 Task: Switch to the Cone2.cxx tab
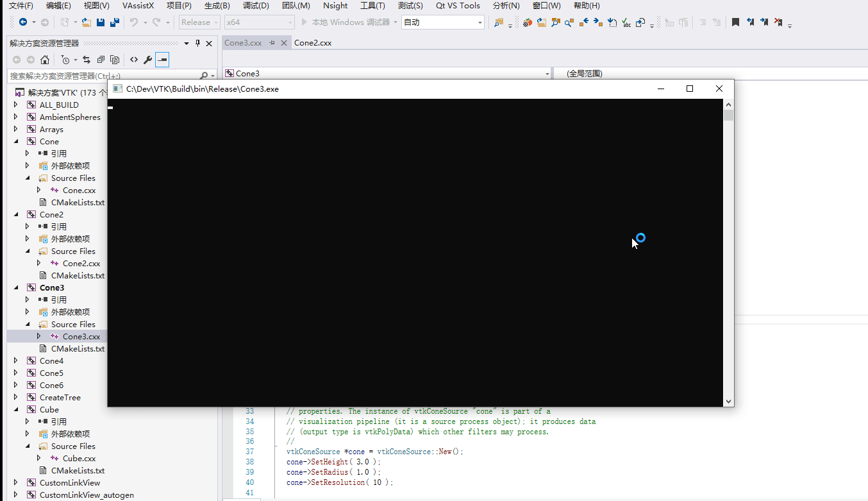coord(313,43)
